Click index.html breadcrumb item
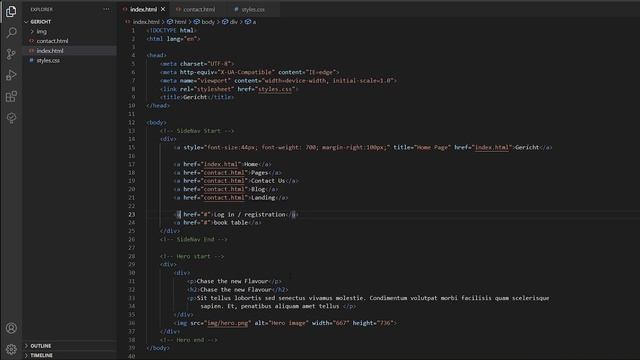This screenshot has width=640, height=360. (x=146, y=22)
